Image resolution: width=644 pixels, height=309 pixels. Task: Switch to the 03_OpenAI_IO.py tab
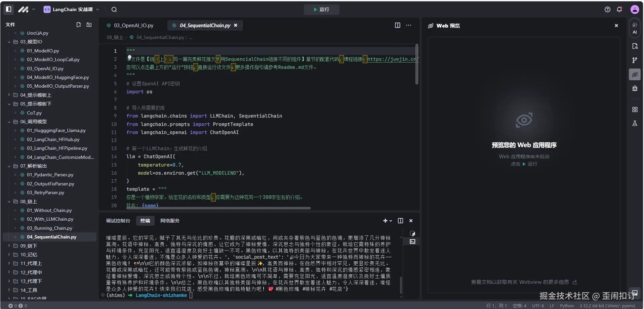[133, 26]
